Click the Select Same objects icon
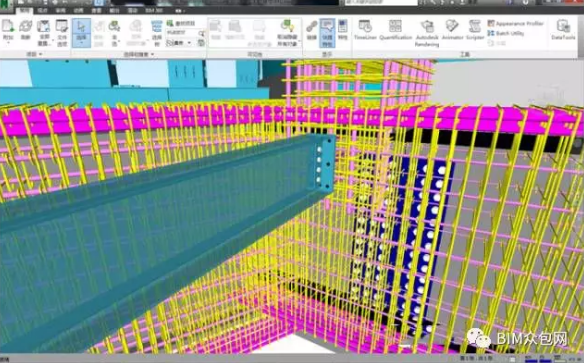Image resolution: width=584 pixels, height=363 pixels. [136, 26]
